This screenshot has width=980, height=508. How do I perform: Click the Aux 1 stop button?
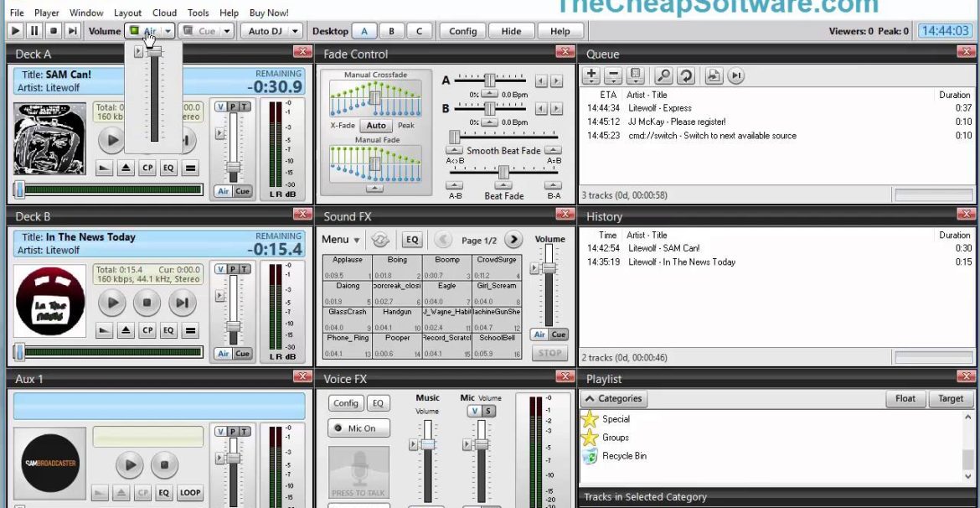164,465
